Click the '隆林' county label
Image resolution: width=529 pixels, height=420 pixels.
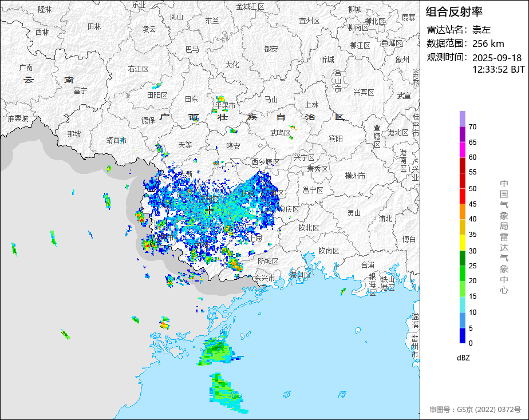pyautogui.click(x=45, y=9)
